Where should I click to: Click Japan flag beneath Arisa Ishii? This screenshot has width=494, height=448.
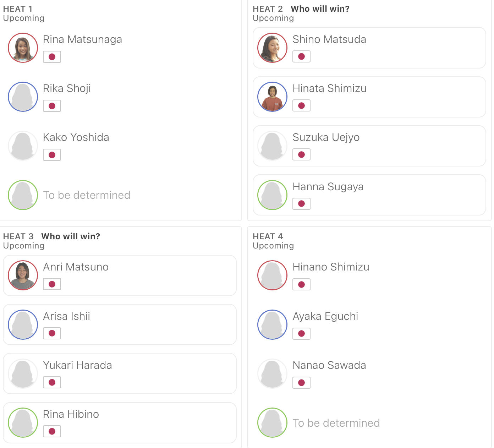(x=52, y=333)
